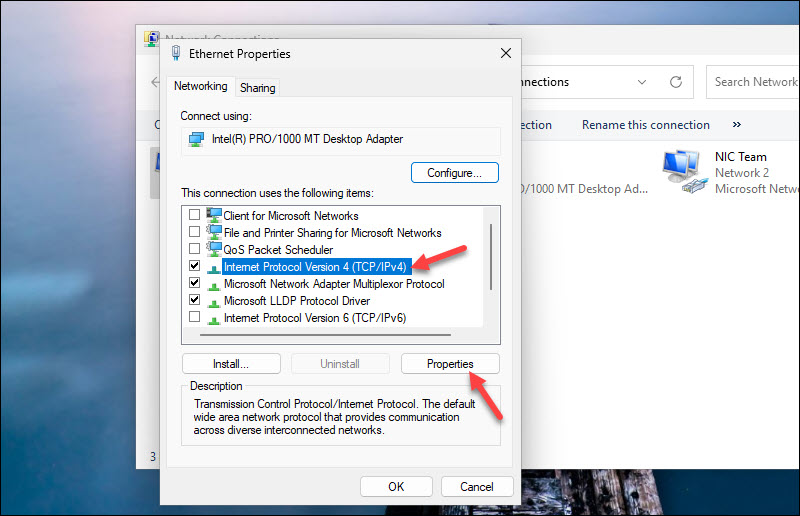The height and width of the screenshot is (516, 800).
Task: Select Client for Microsoft Networks row
Action: [x=291, y=216]
